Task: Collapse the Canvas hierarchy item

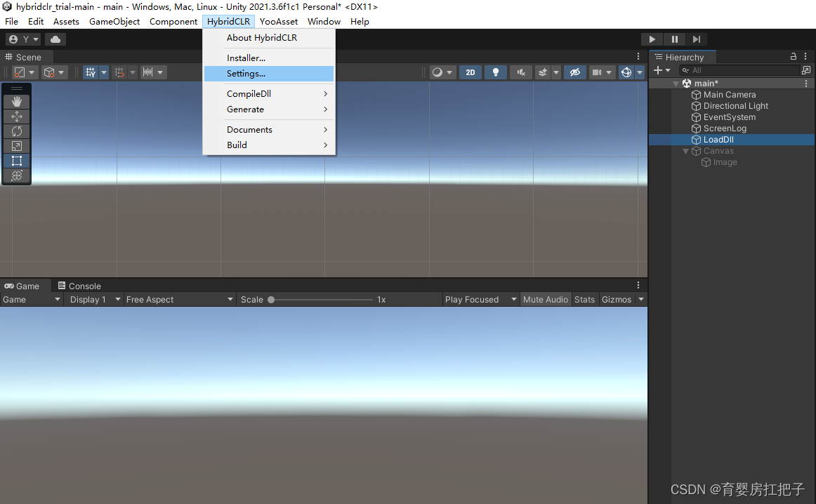Action: [x=685, y=151]
